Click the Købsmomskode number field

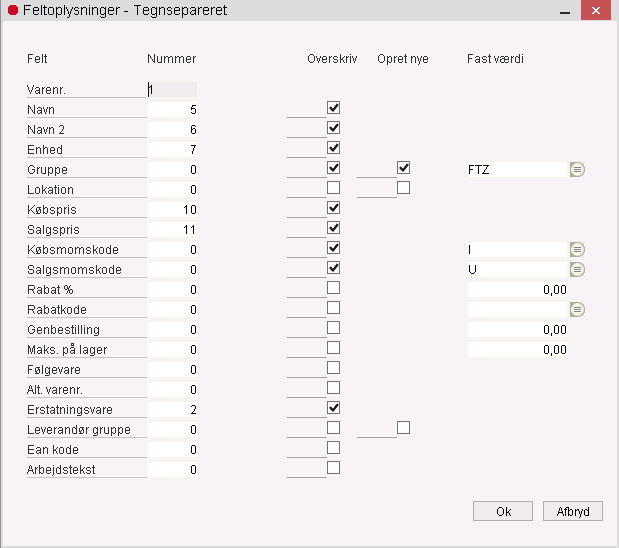tap(172, 250)
